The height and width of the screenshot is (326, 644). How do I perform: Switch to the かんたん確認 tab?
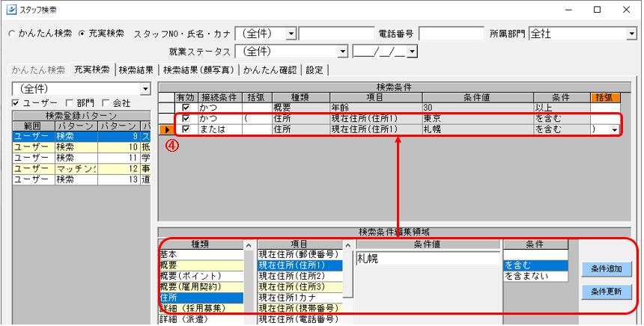point(270,70)
